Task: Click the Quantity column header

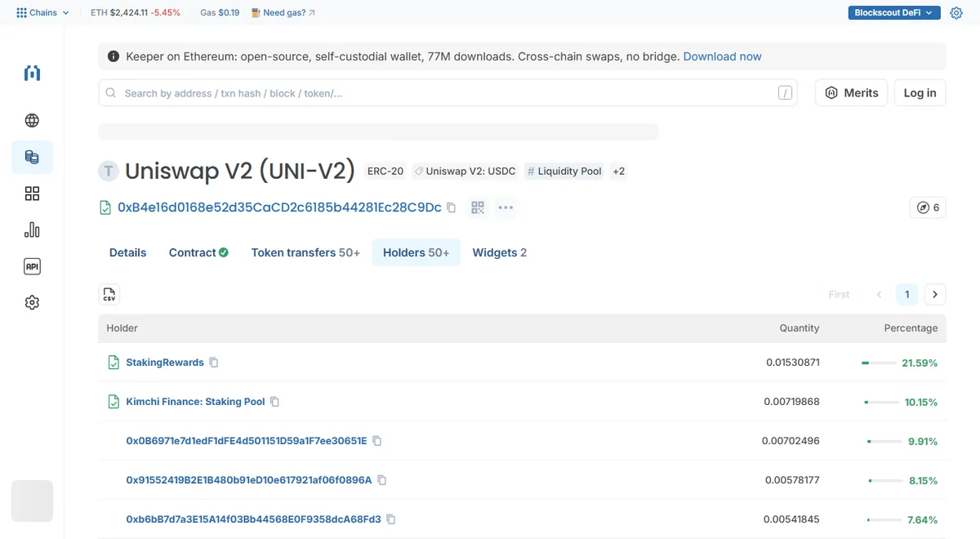Action: [x=799, y=328]
